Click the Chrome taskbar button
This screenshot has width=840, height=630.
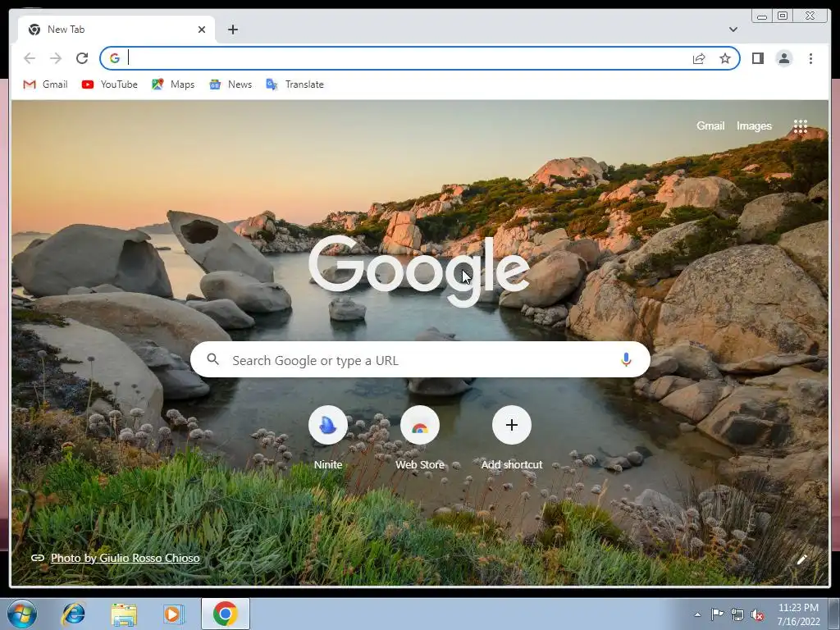[x=226, y=614]
